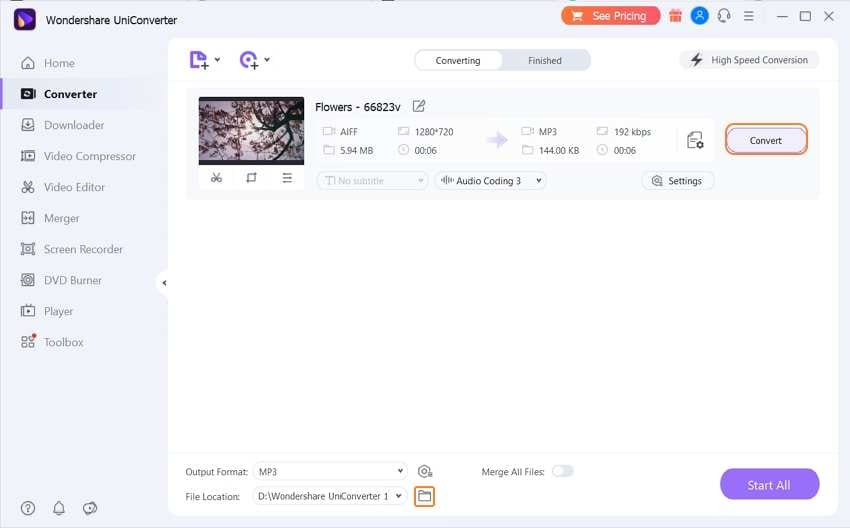Expand the Load DVD dropdown arrow
This screenshot has width=850, height=528.
point(267,60)
